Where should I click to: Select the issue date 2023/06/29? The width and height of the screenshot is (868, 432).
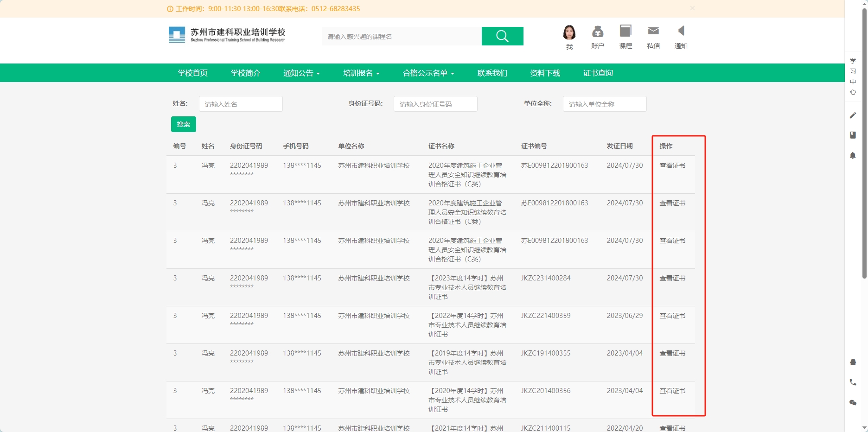pyautogui.click(x=625, y=316)
